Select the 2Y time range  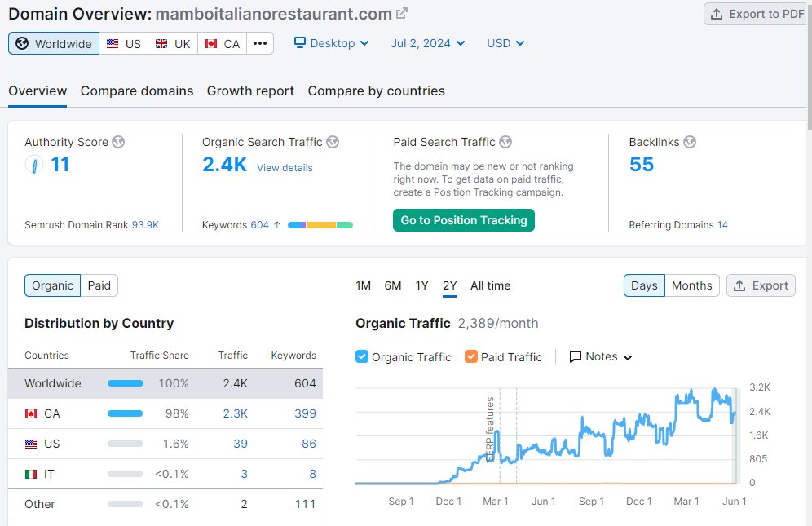tap(449, 285)
